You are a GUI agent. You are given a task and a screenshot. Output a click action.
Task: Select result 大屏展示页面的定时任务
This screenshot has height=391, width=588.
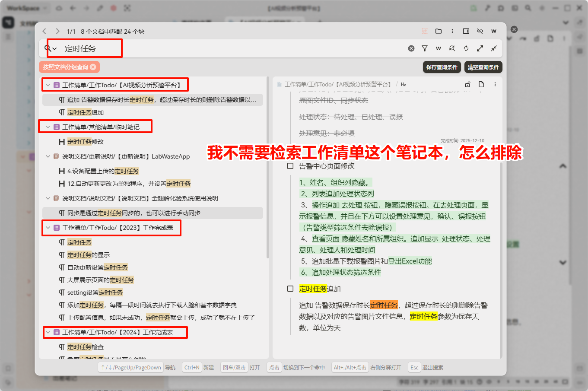(153, 280)
